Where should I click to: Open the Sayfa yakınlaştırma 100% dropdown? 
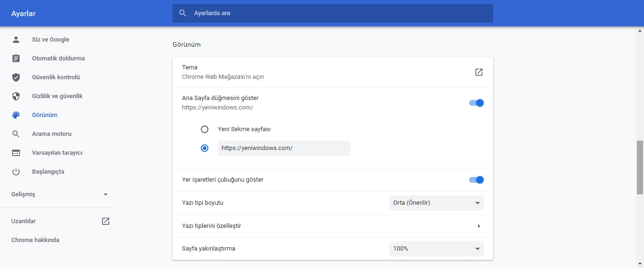[x=436, y=249]
